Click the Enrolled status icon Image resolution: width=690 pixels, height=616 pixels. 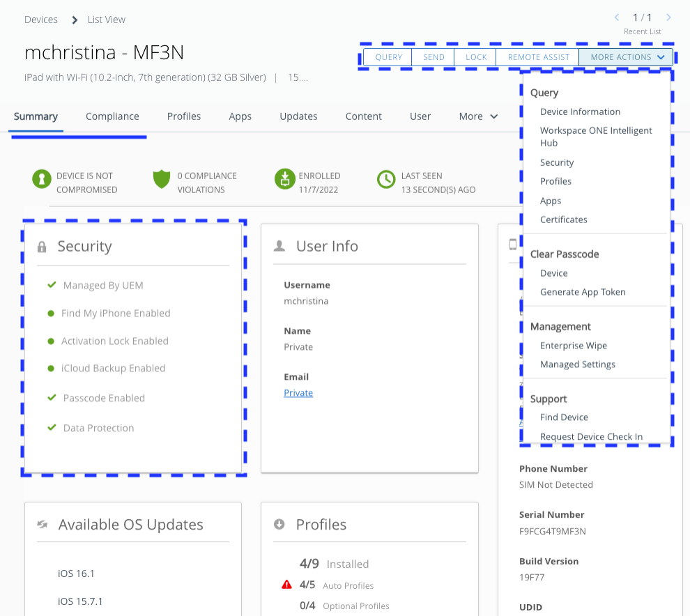(x=285, y=179)
